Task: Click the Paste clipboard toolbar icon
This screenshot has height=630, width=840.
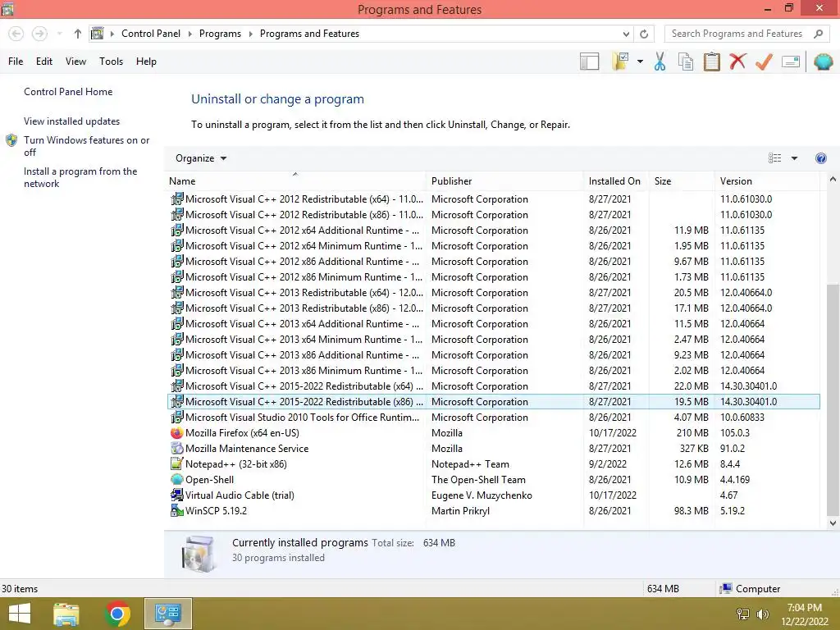Action: (x=711, y=62)
